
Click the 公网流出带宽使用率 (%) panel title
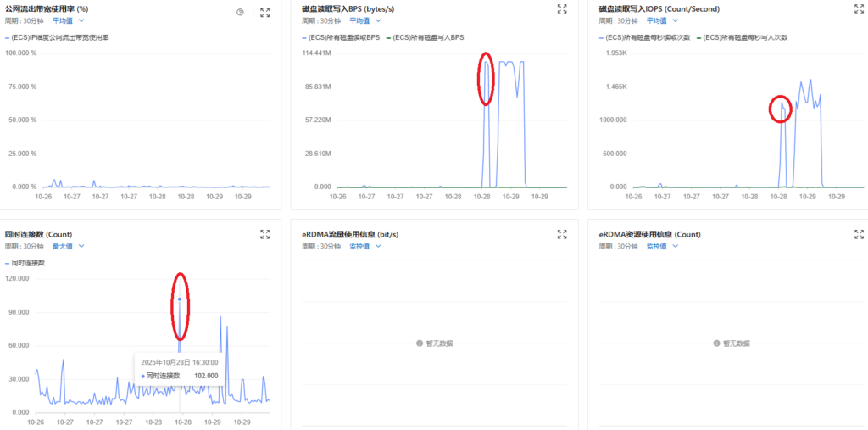coord(47,8)
